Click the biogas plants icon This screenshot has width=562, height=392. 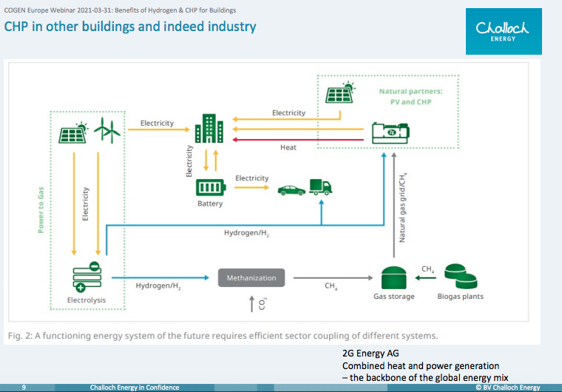[461, 277]
